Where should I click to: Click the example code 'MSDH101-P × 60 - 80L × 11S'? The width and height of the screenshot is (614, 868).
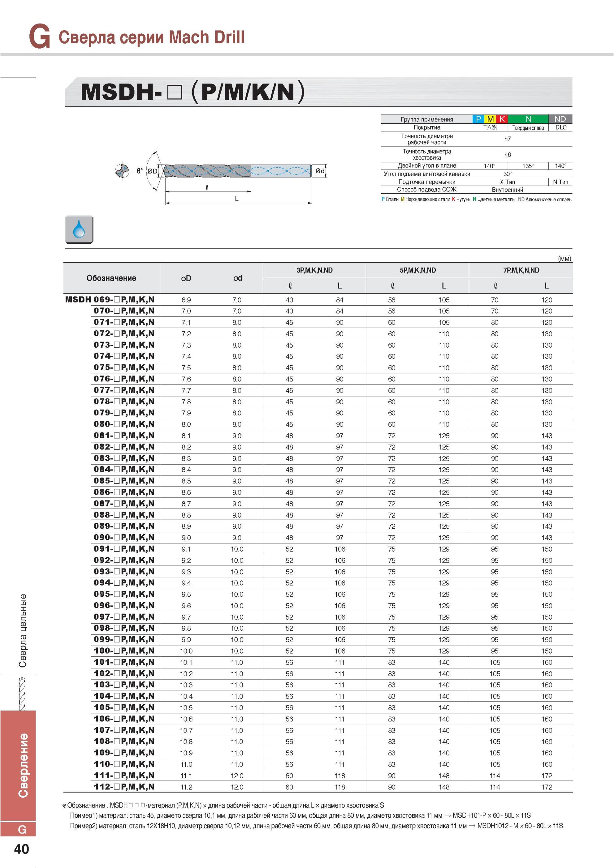click(492, 815)
